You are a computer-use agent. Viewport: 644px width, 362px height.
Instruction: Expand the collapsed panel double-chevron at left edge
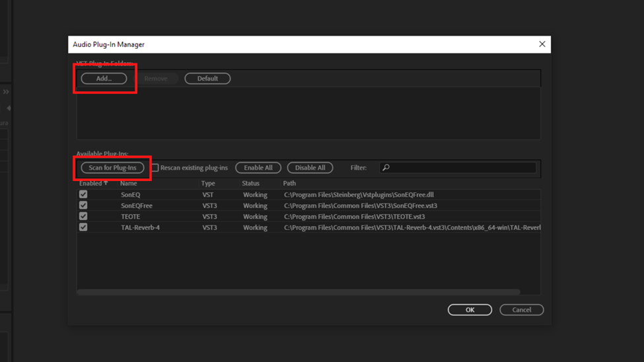(x=5, y=92)
